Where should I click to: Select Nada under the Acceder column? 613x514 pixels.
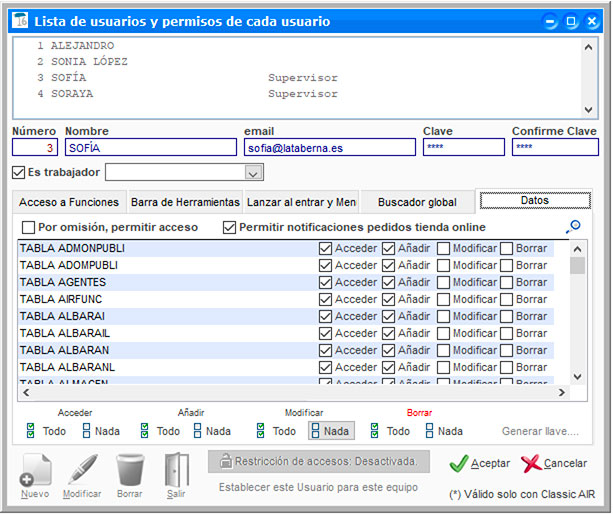pyautogui.click(x=101, y=431)
